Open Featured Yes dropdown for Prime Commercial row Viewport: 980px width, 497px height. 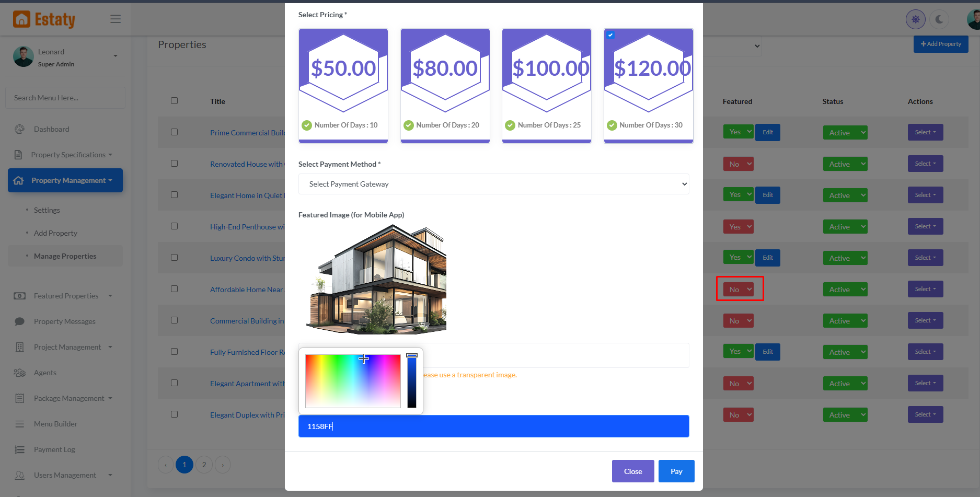pyautogui.click(x=739, y=132)
